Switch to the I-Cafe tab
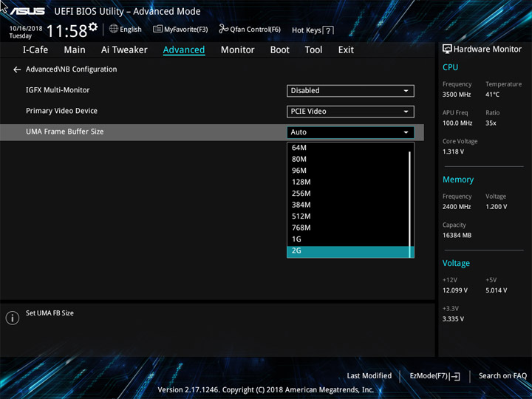Image resolution: width=532 pixels, height=399 pixels. pyautogui.click(x=35, y=50)
